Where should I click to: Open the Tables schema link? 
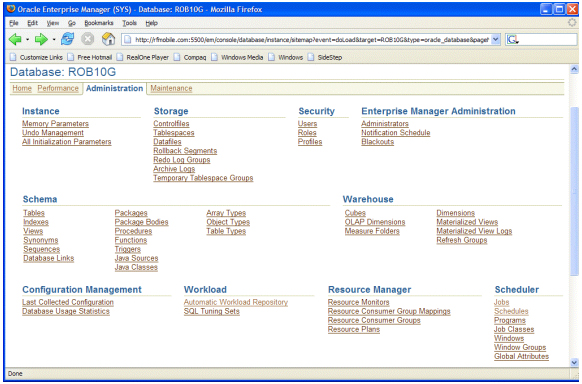(34, 213)
